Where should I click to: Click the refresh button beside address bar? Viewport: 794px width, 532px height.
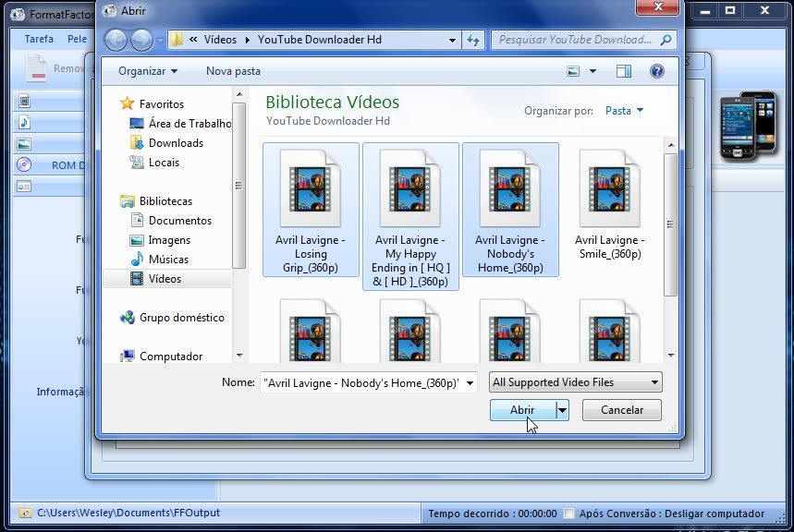coord(473,40)
